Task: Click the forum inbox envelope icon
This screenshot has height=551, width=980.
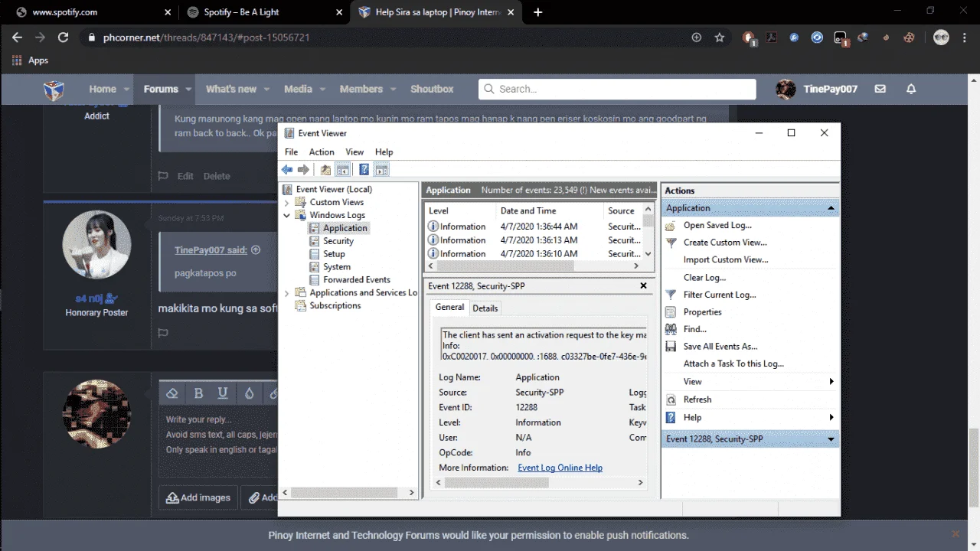Action: pos(880,89)
